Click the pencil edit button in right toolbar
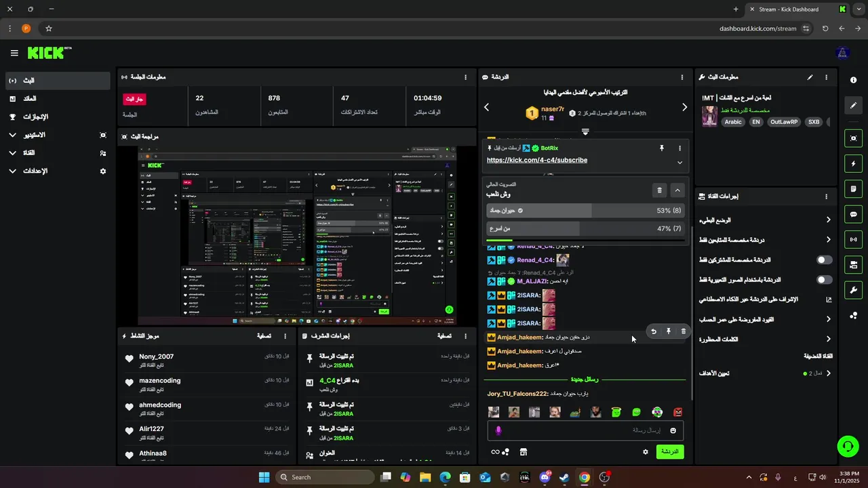Image resolution: width=868 pixels, height=488 pixels. pyautogui.click(x=853, y=106)
